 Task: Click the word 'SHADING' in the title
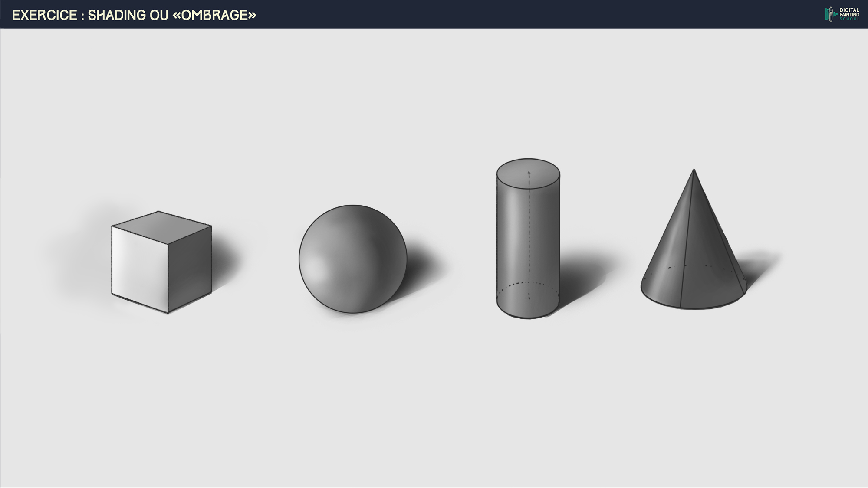[x=117, y=15]
